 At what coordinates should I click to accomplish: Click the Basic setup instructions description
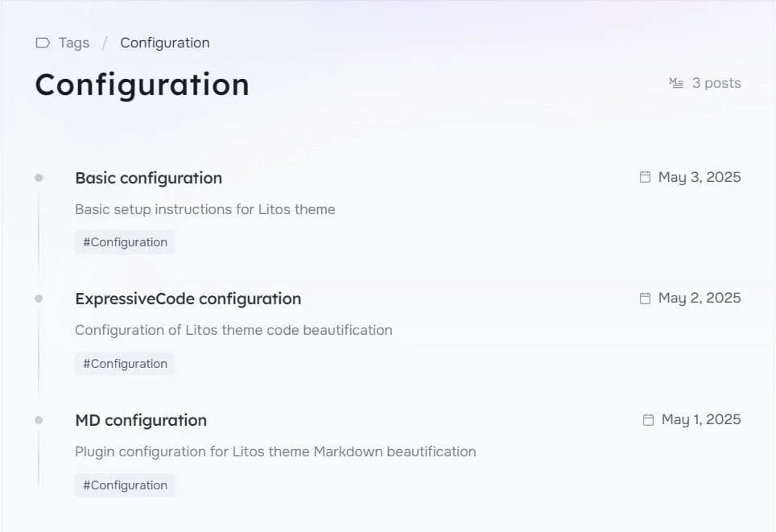(x=204, y=209)
